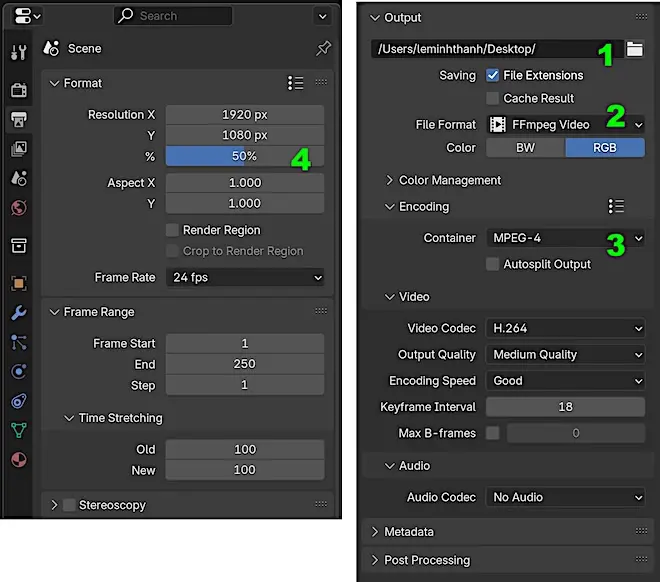This screenshot has width=660, height=582.
Task: Click the Scene datablock icon
Action: tap(51, 48)
